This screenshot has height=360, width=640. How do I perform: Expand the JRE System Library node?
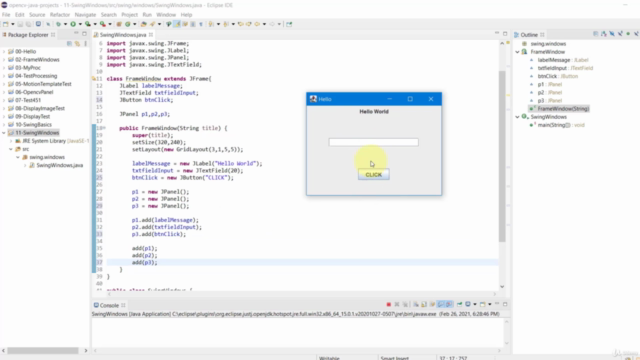click(11, 141)
